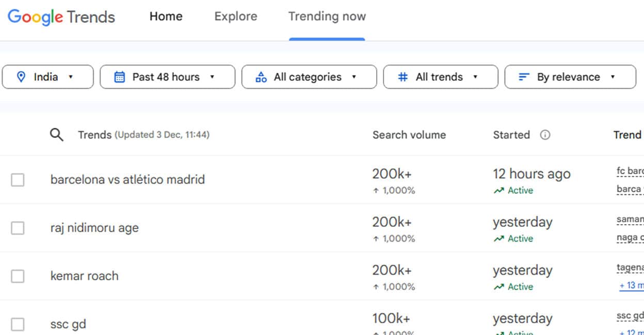The width and height of the screenshot is (644, 335).
Task: Open the kemar roach trend
Action: click(85, 276)
